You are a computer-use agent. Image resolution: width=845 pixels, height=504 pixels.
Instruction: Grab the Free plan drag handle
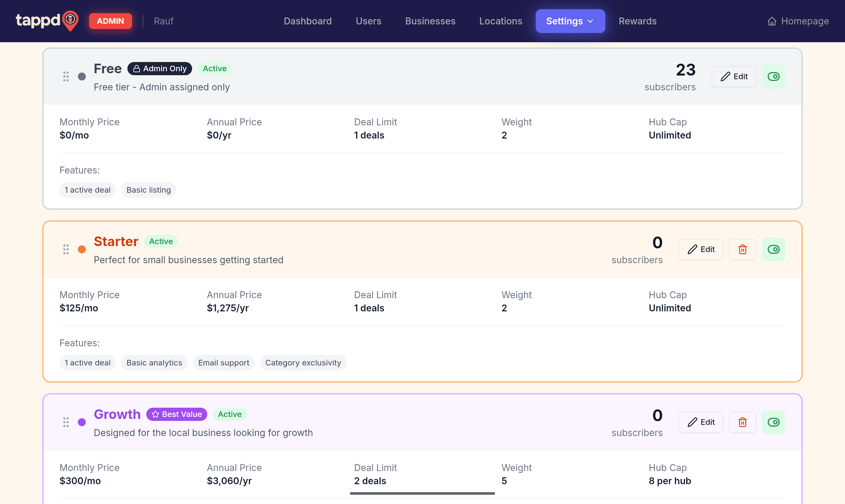[66, 77]
